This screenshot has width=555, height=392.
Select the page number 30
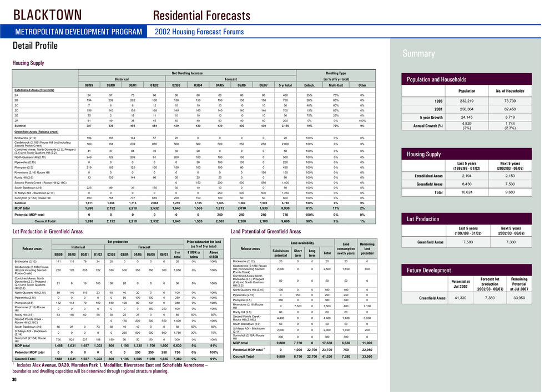click(14, 380)
